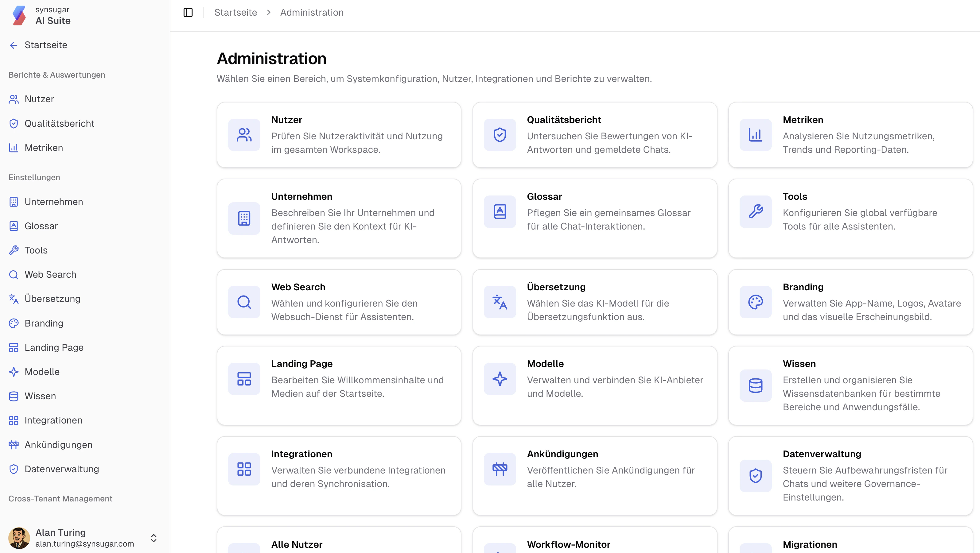This screenshot has width=980, height=553.
Task: Click Alan Turing's profile avatar
Action: (x=20, y=538)
